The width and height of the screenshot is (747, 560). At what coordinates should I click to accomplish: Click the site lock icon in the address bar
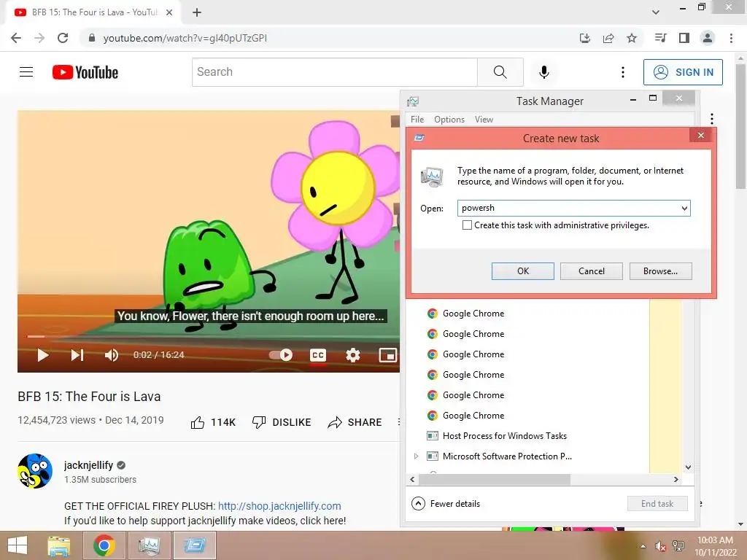(x=92, y=38)
